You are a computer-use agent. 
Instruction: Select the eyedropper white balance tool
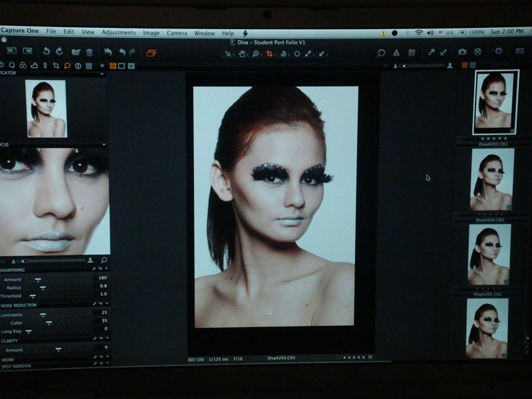pyautogui.click(x=308, y=54)
